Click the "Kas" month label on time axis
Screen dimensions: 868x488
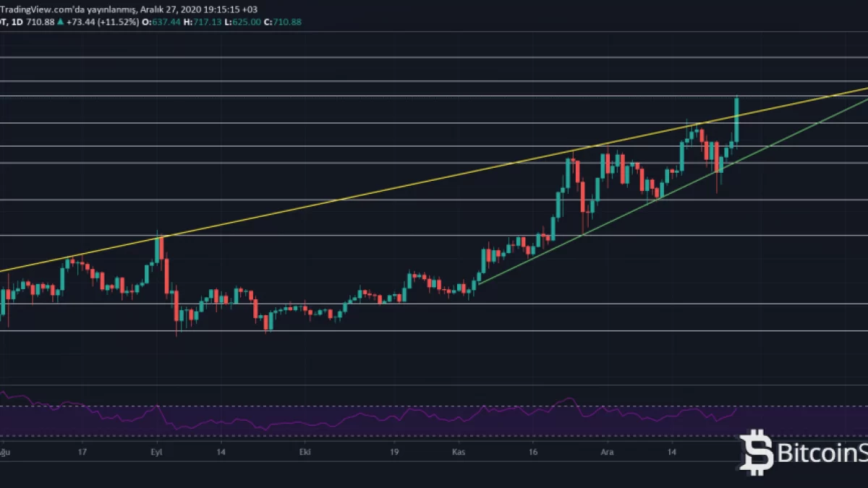tap(459, 452)
